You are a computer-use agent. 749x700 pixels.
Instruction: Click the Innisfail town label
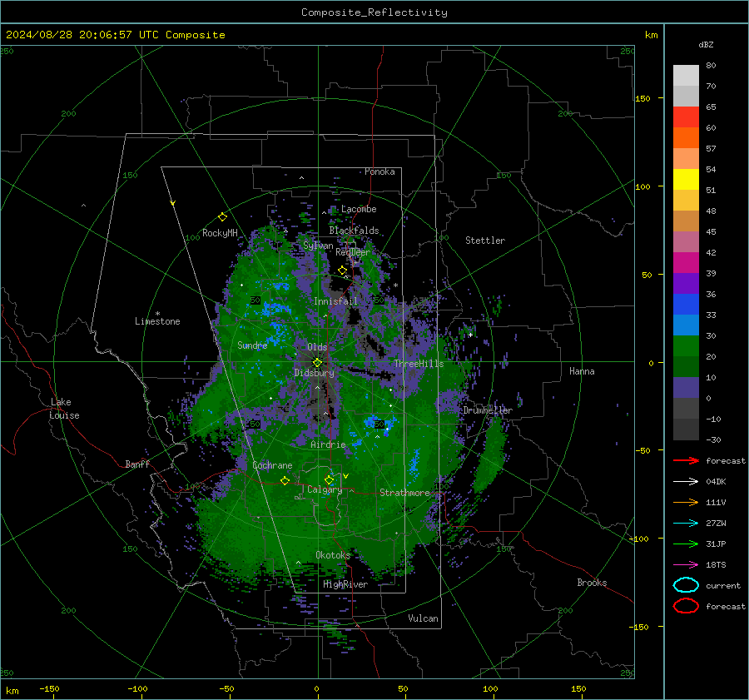(335, 301)
